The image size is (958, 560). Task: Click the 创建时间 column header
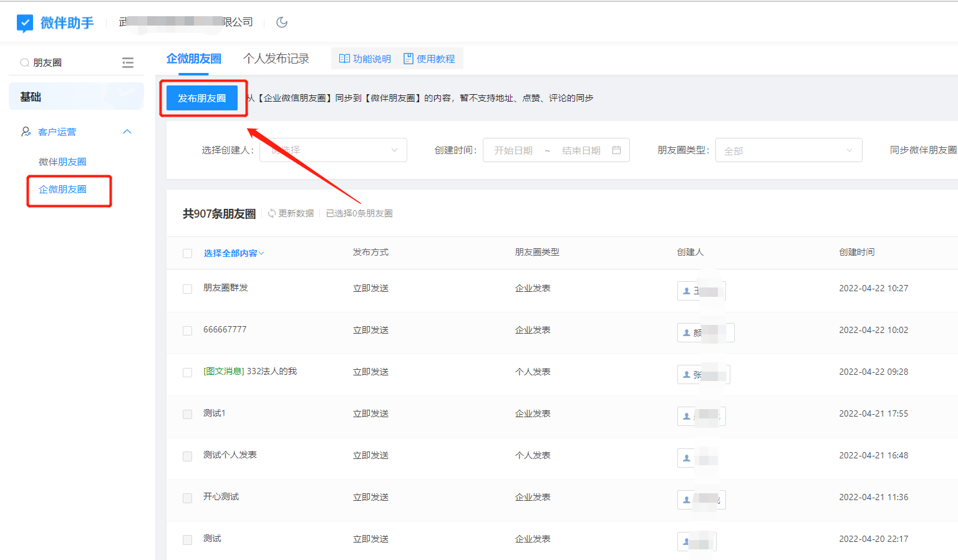click(x=856, y=252)
